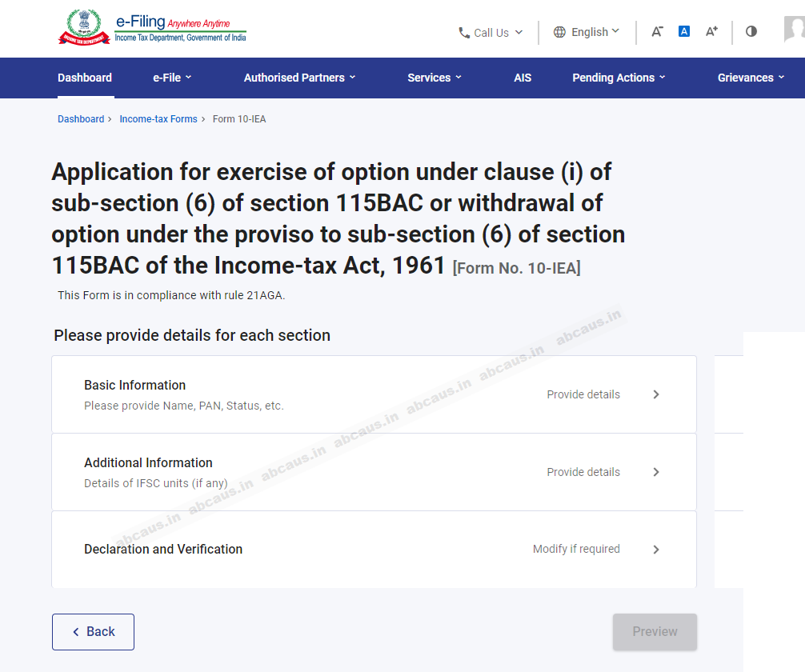The height and width of the screenshot is (672, 805).
Task: Open the Pending Actions menu
Action: 619,78
